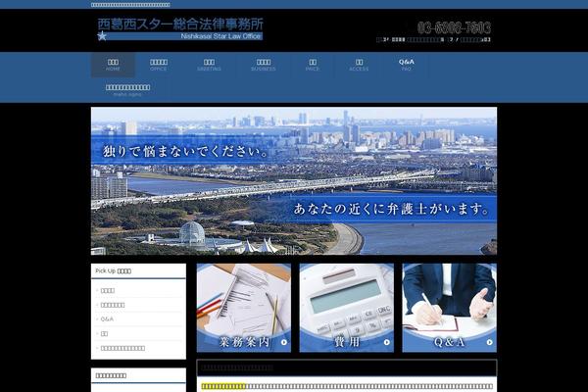The width and height of the screenshot is (588, 392).
Task: Open the Q&A lawyer image card
Action: [449, 308]
